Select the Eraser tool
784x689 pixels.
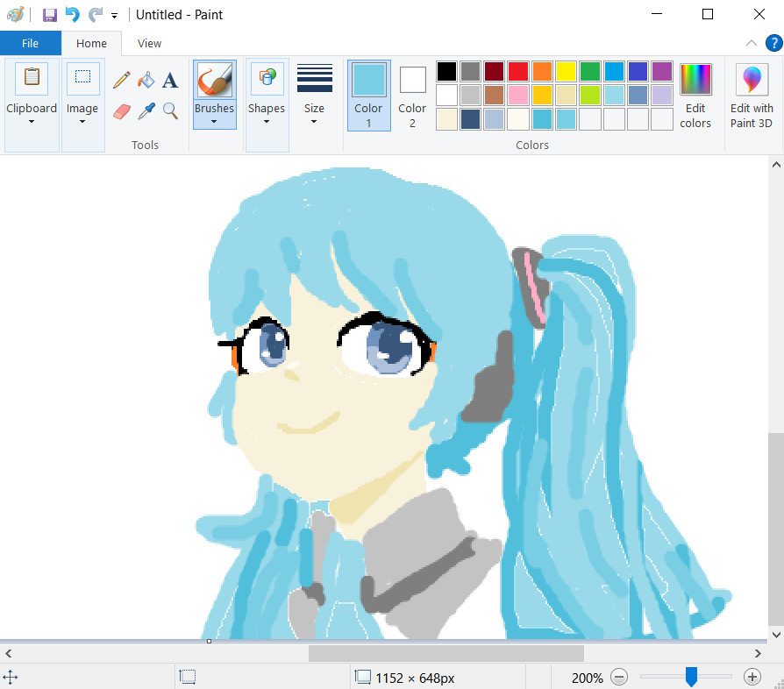click(x=122, y=111)
